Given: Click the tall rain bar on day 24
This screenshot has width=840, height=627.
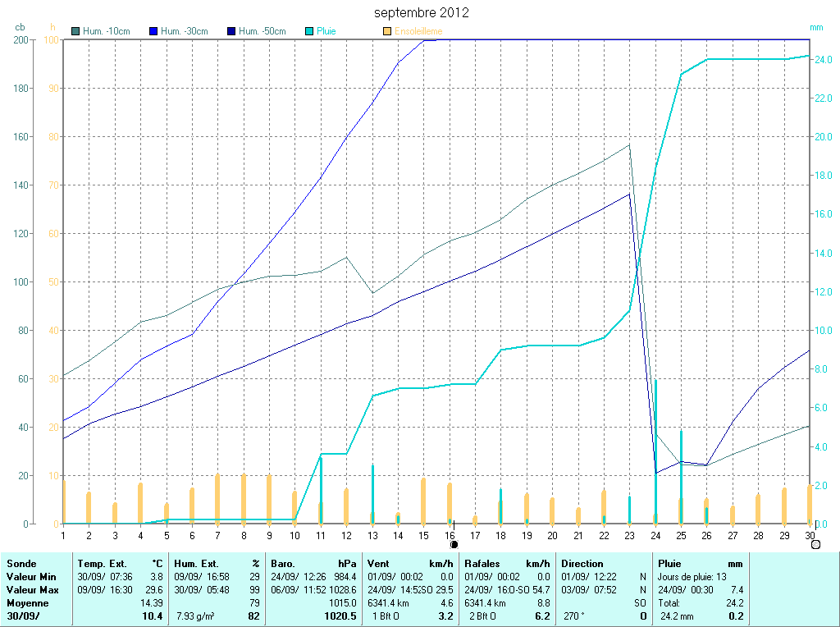Looking at the screenshot, I should [x=655, y=451].
